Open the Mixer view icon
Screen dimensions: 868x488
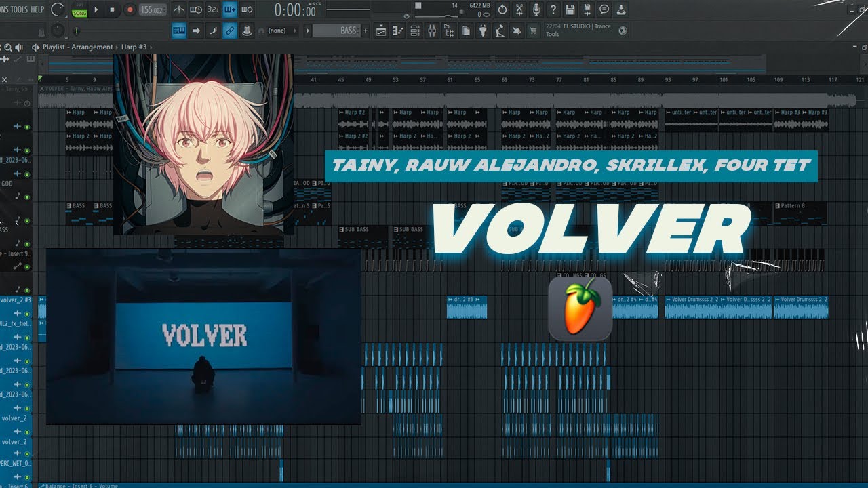click(x=431, y=31)
